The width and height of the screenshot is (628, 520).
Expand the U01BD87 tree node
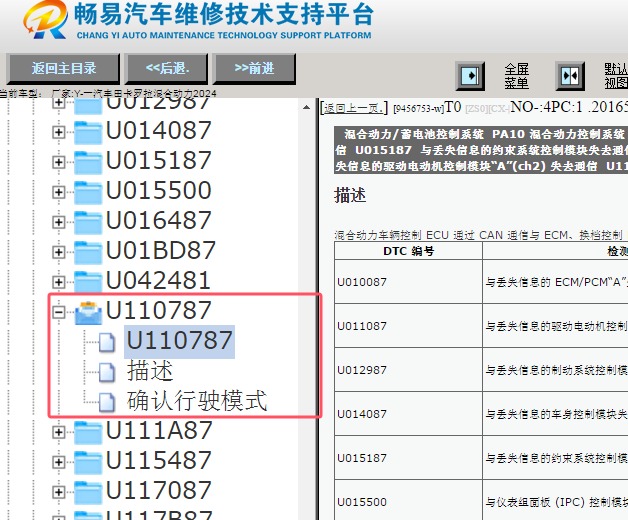click(x=58, y=252)
